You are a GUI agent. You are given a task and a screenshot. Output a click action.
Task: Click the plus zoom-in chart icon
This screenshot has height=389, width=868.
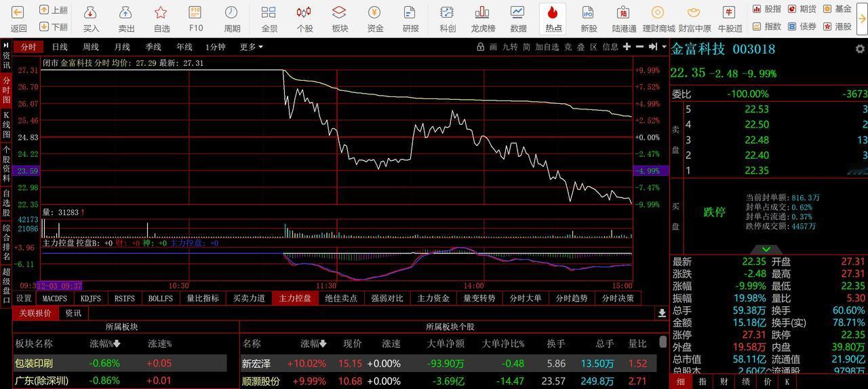click(x=627, y=47)
